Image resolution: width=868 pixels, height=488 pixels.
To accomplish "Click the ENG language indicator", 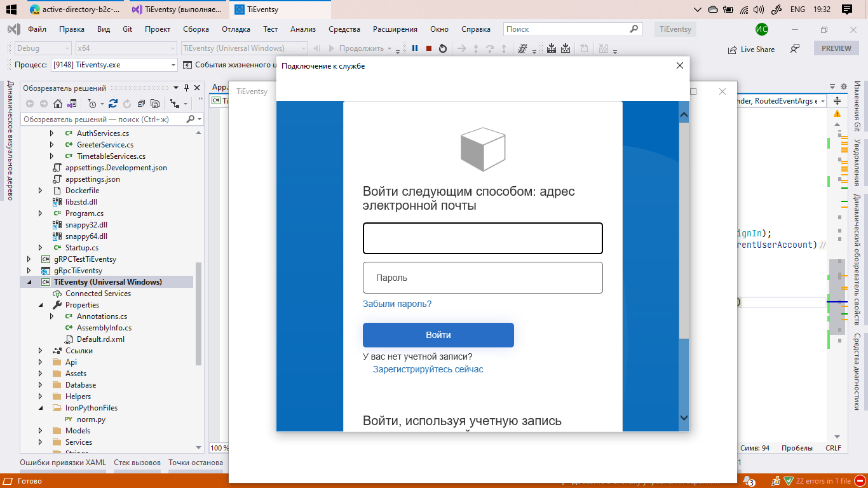I will coord(797,10).
